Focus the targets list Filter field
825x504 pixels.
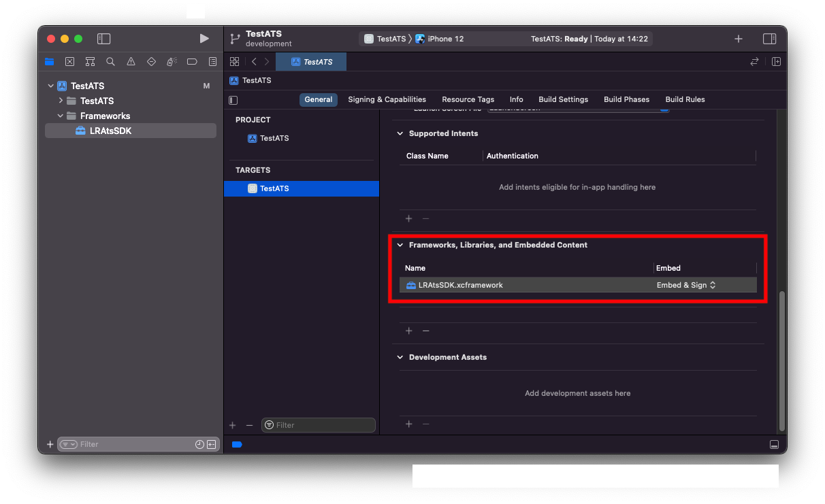click(x=319, y=425)
